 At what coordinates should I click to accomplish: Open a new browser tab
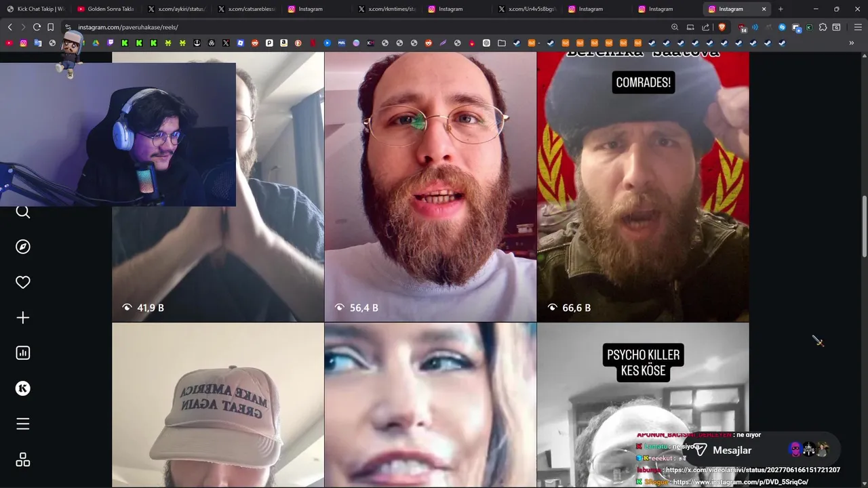click(x=781, y=9)
